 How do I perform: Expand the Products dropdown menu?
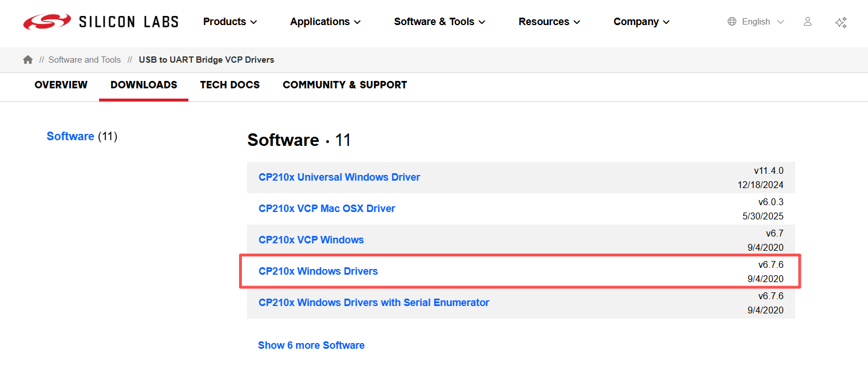click(x=230, y=22)
